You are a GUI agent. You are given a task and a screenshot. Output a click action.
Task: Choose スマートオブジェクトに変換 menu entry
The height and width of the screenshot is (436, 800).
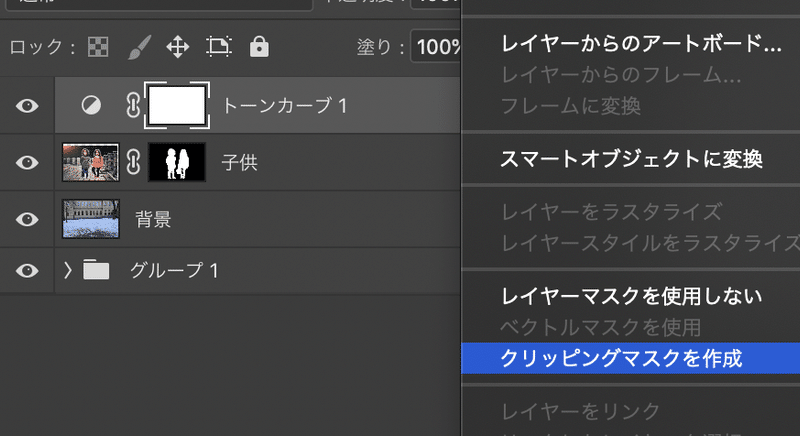[x=631, y=159]
